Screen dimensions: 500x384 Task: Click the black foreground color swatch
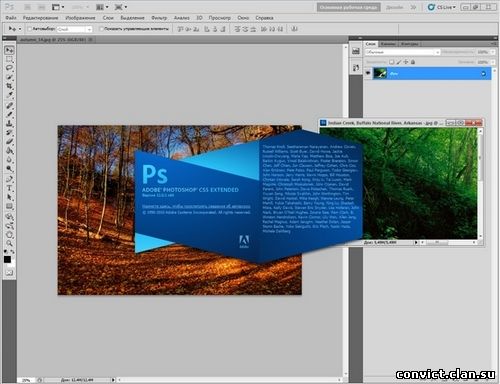pyautogui.click(x=7, y=260)
